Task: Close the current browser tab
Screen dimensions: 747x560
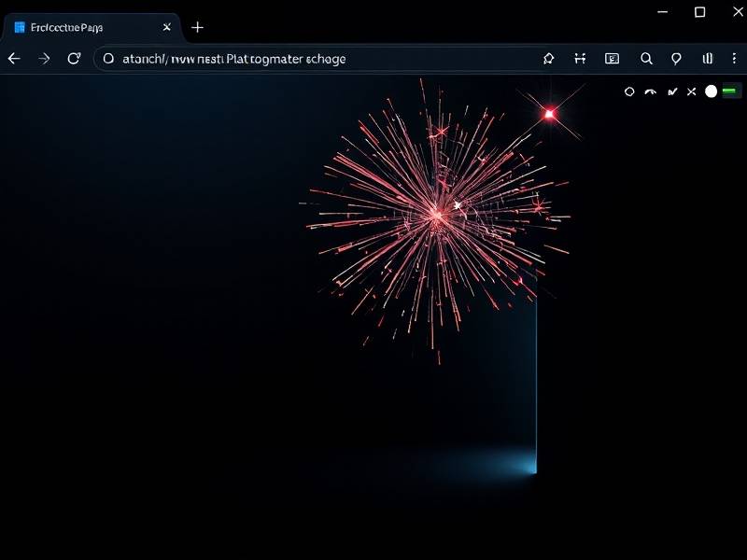Action: 168,27
